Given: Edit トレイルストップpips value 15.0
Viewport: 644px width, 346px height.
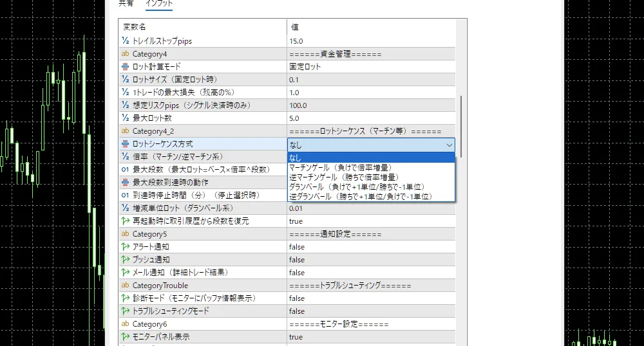Looking at the screenshot, I should click(371, 41).
